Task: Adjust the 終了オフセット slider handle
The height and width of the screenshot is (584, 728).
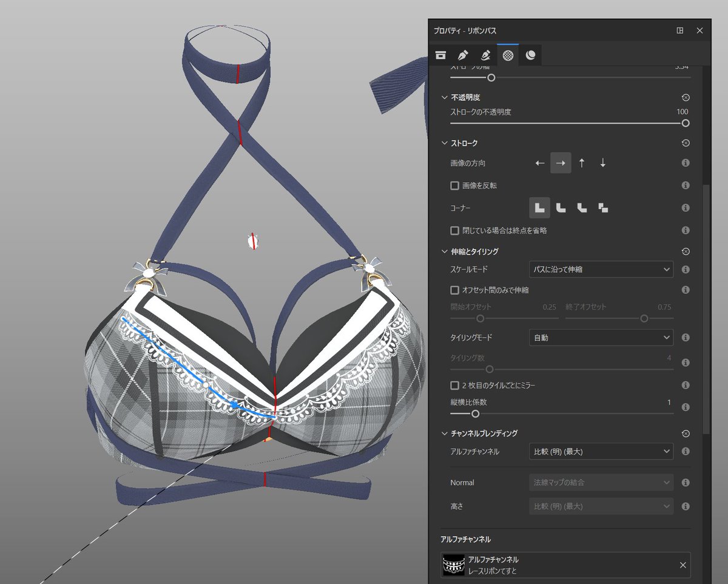Action: tap(644, 318)
